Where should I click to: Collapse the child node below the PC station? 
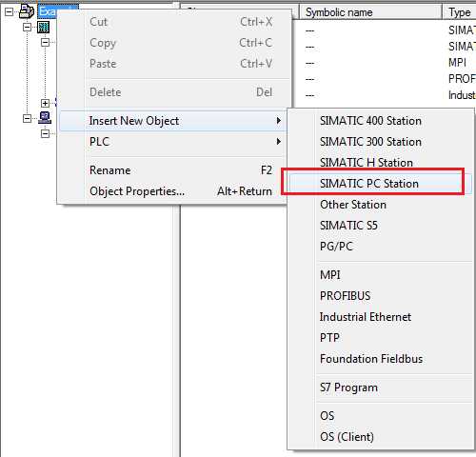(x=46, y=133)
